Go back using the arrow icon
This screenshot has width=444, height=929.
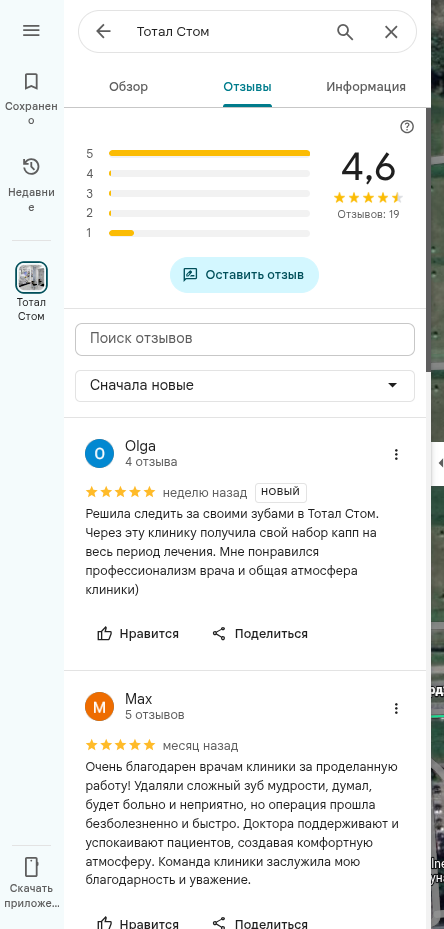[103, 31]
